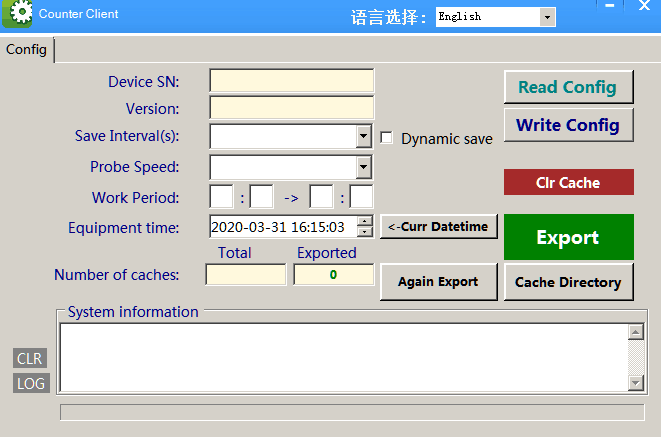Set equipment time with Curr Datetime button
661x437 pixels.
[439, 227]
